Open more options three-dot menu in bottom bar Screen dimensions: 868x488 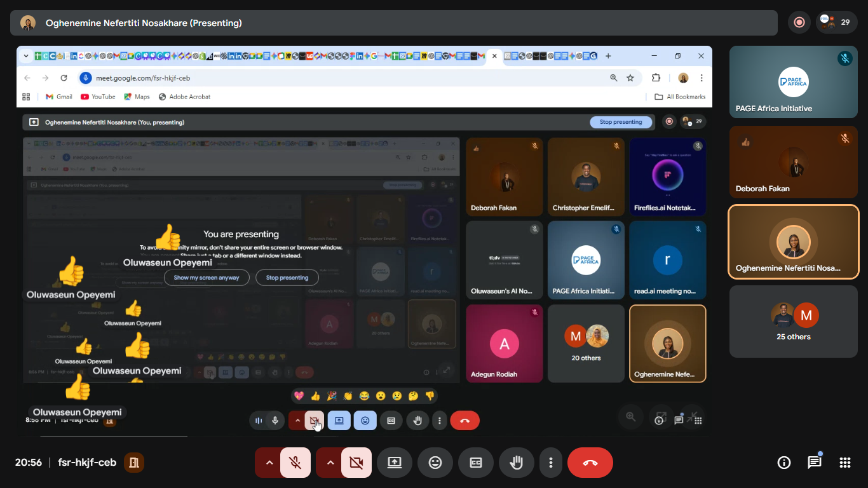click(x=551, y=463)
